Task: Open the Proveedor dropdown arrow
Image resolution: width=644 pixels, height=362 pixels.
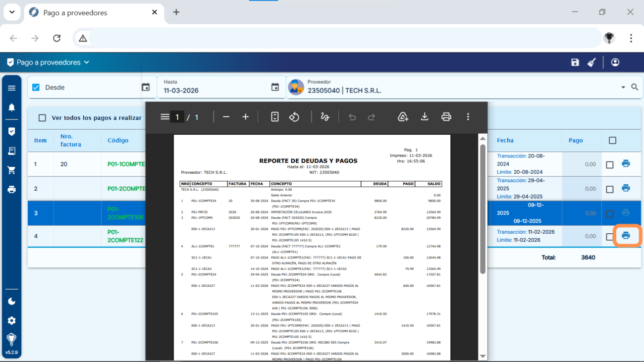Action: (623, 88)
